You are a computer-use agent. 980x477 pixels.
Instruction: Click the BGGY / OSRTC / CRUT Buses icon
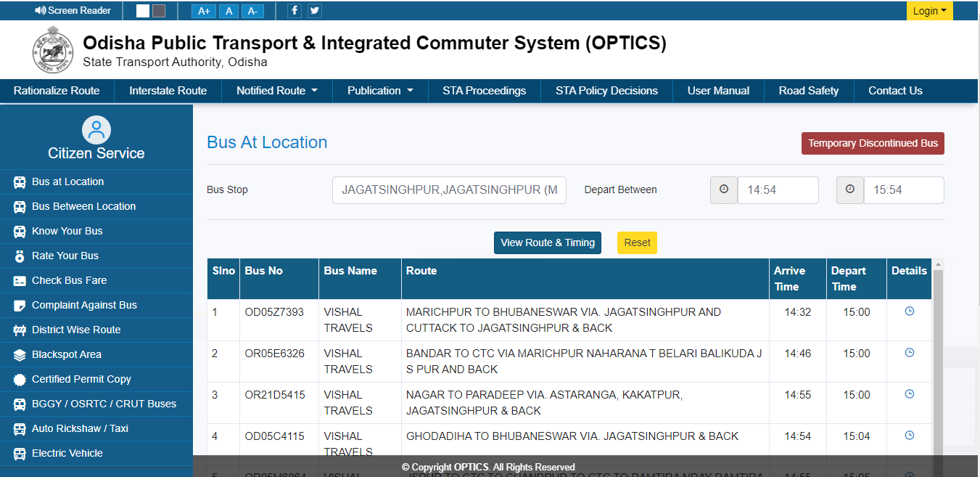20,404
